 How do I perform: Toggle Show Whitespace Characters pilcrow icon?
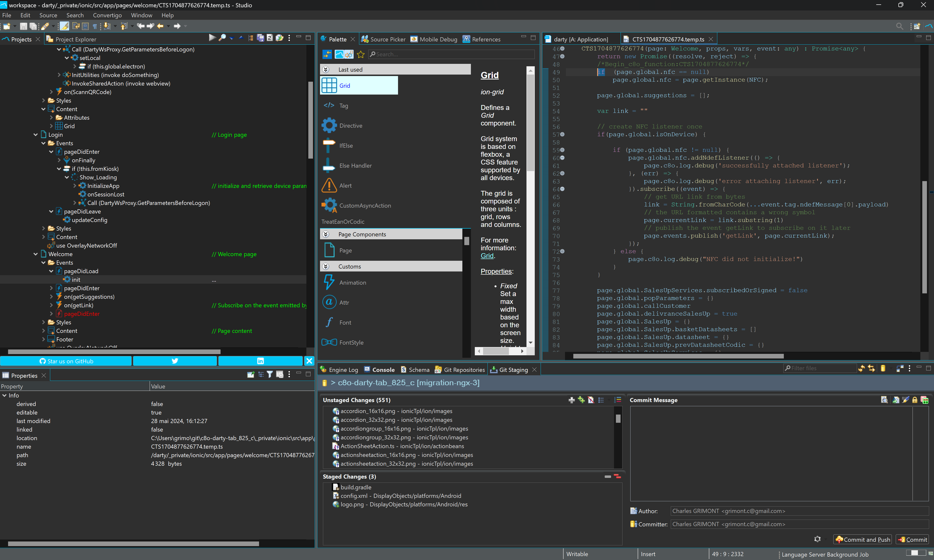click(95, 26)
